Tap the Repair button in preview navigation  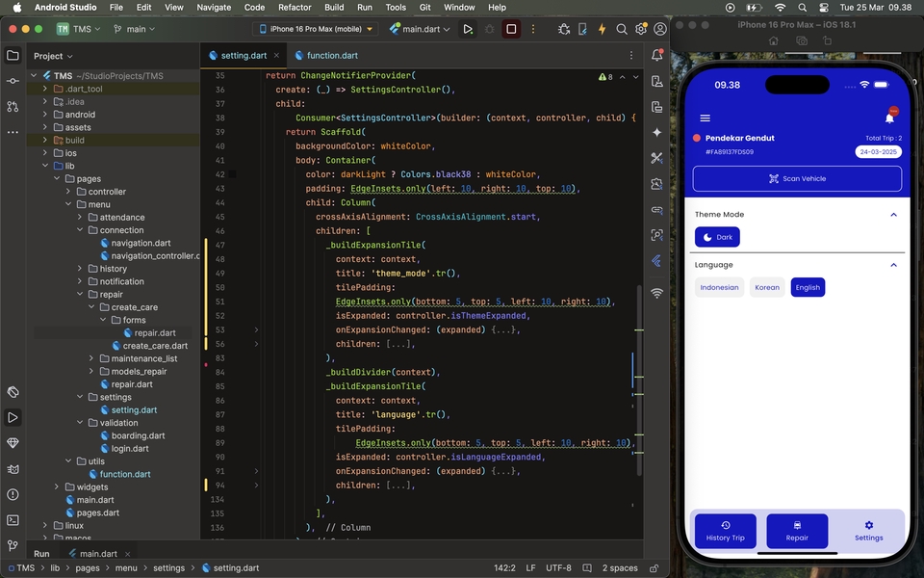tap(797, 531)
